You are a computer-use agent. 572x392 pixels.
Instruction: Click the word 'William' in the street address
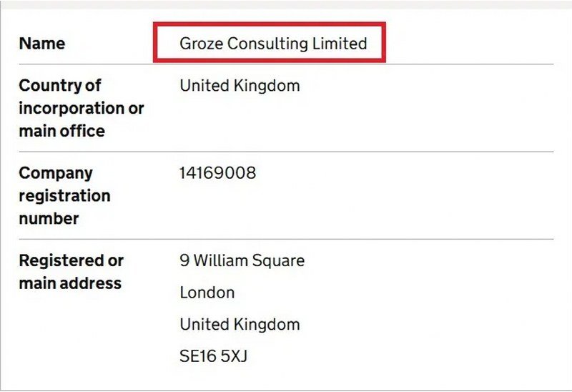tap(227, 260)
